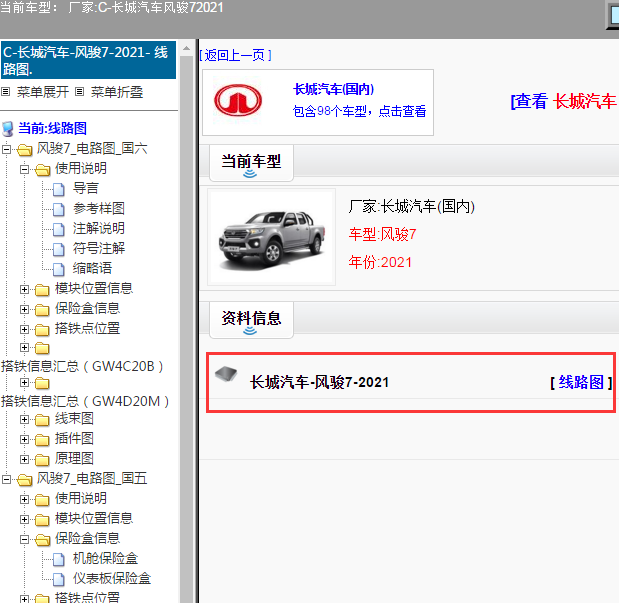Click the page icon next to 注解说明
This screenshot has height=603, width=619.
tap(59, 229)
